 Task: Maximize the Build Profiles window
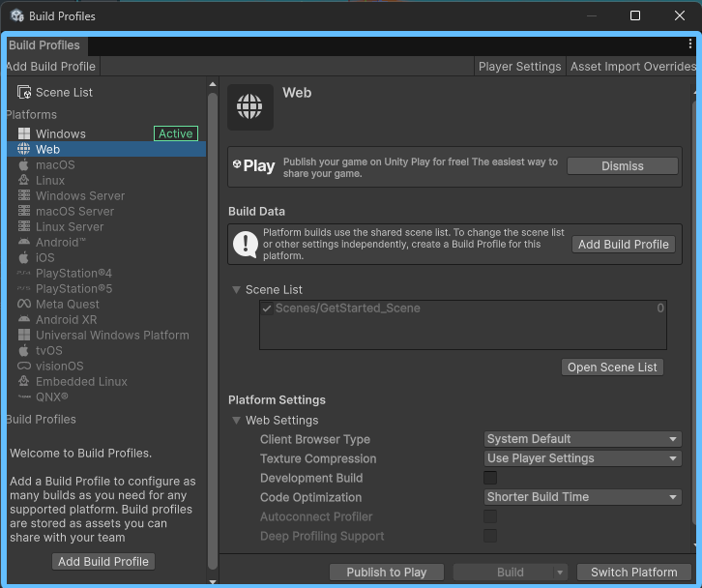(x=635, y=15)
